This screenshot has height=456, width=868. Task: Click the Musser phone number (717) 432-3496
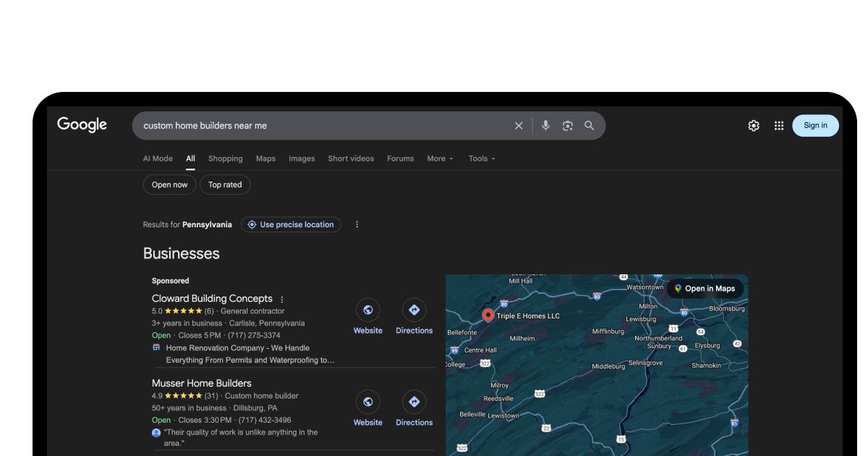[x=265, y=420]
